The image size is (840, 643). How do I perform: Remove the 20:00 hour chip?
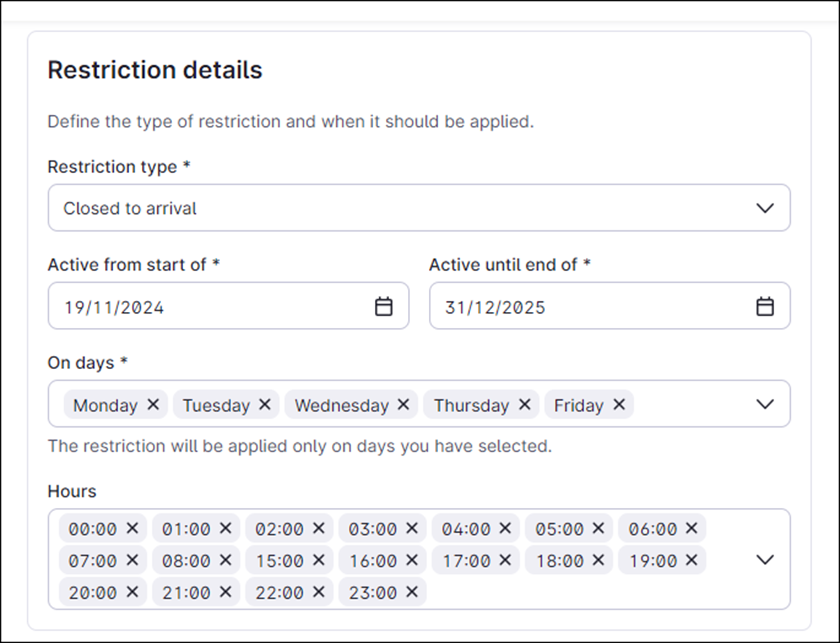(132, 592)
